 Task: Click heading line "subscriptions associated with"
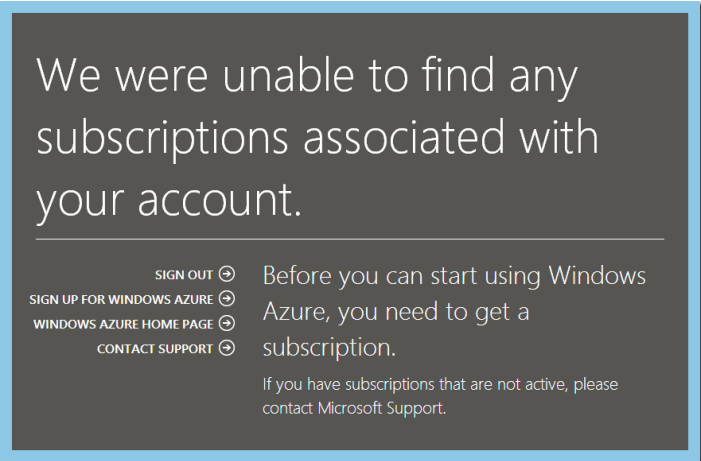317,138
